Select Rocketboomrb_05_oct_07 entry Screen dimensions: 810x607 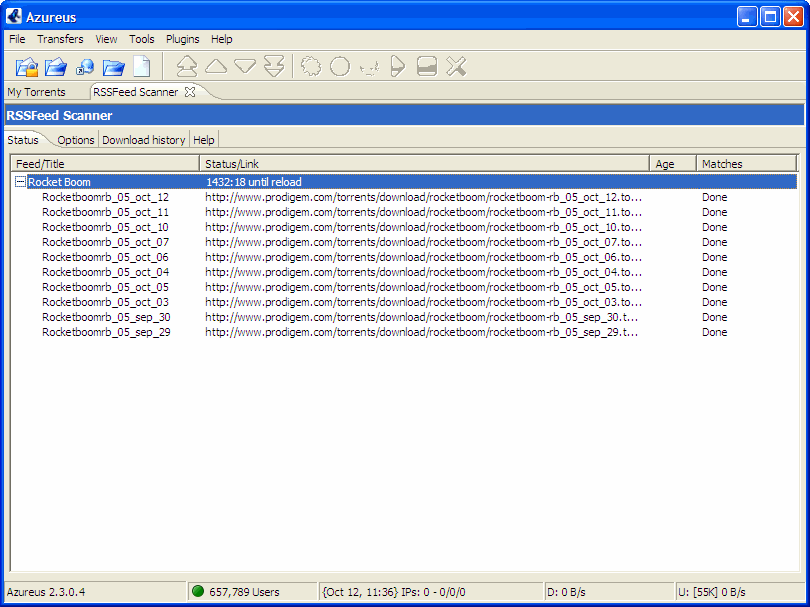pos(105,242)
